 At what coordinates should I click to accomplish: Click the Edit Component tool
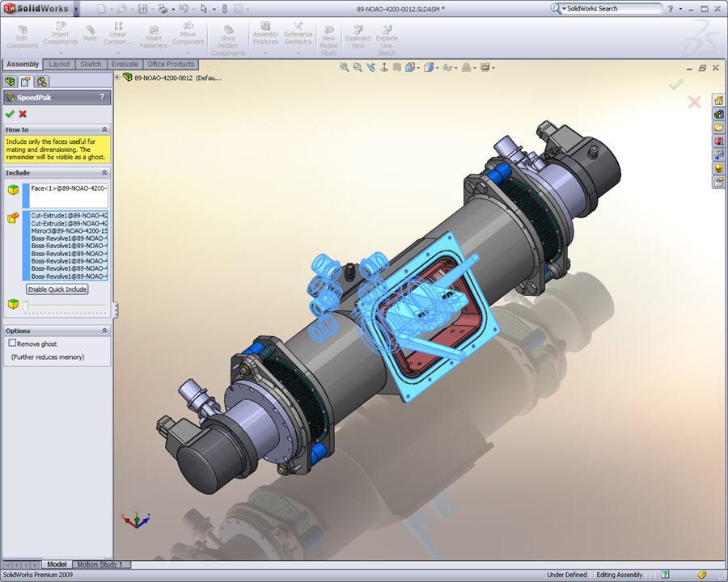[22, 37]
